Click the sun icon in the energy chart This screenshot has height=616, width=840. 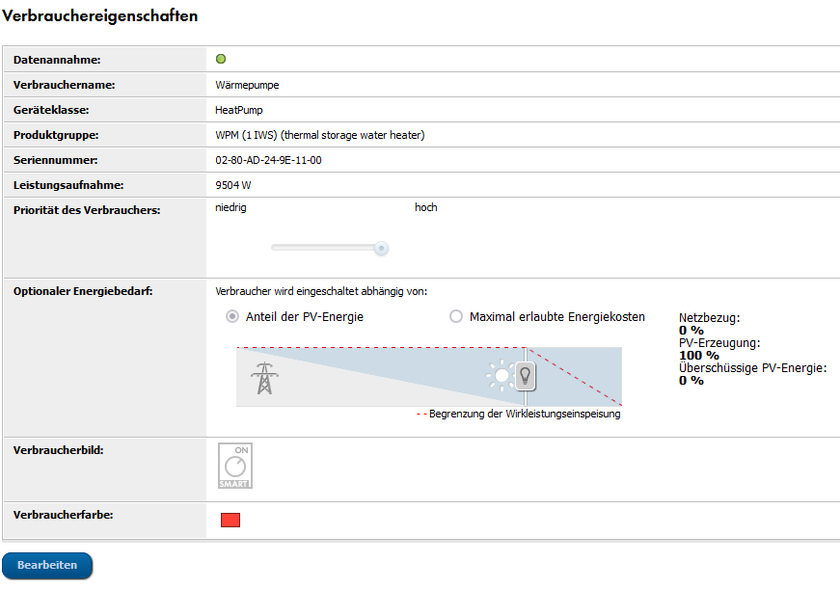click(501, 375)
